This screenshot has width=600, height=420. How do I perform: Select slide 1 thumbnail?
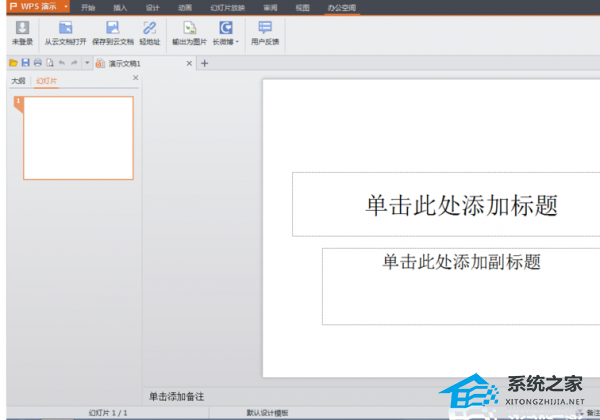pos(78,138)
